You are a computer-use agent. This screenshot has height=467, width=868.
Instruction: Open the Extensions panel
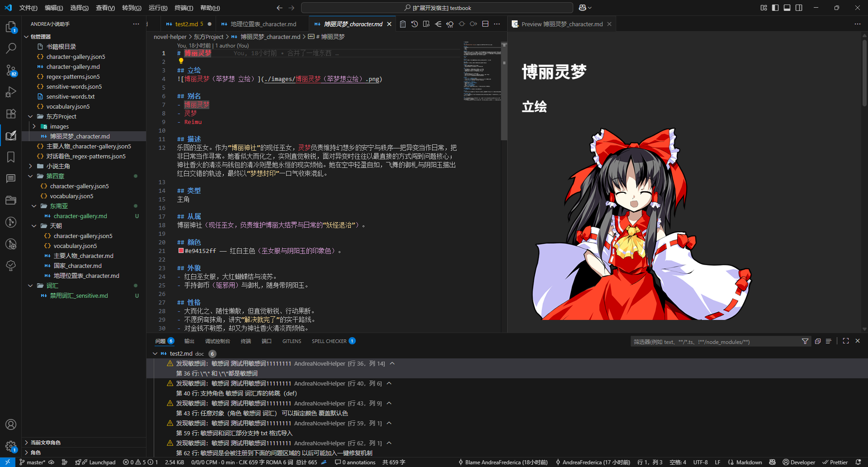coord(11,114)
